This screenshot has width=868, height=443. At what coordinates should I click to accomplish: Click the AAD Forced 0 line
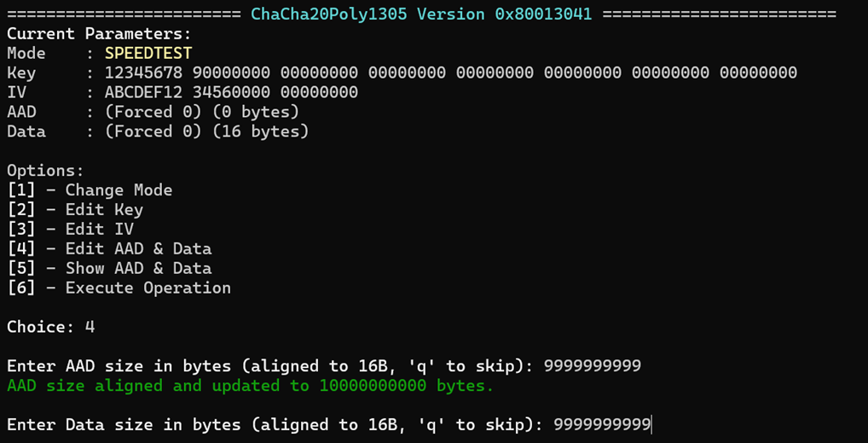pos(153,112)
